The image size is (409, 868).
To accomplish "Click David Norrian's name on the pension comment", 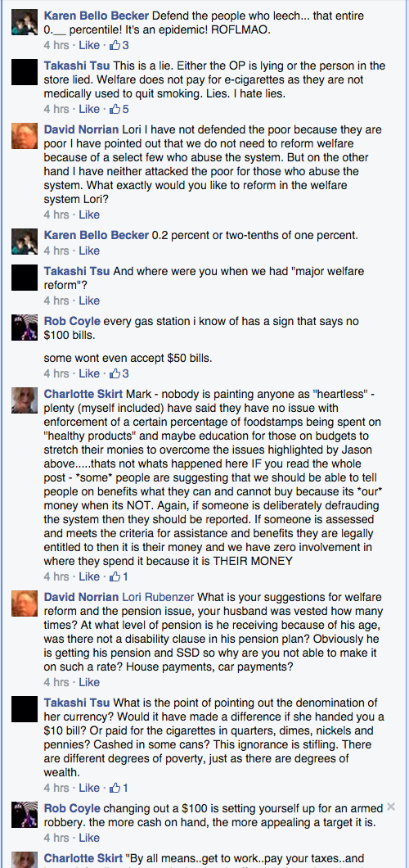I will [x=81, y=597].
